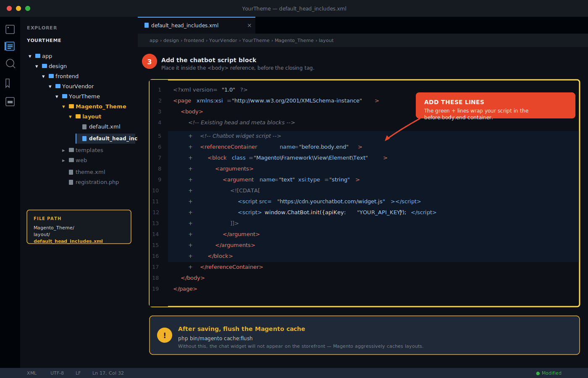Open the search panel in the activity bar

10,64
